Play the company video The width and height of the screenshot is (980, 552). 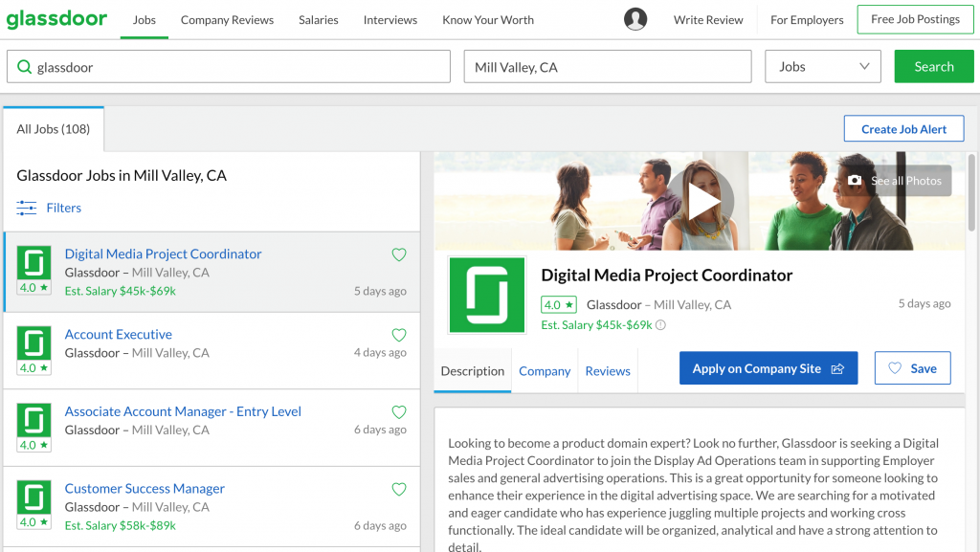pos(701,201)
